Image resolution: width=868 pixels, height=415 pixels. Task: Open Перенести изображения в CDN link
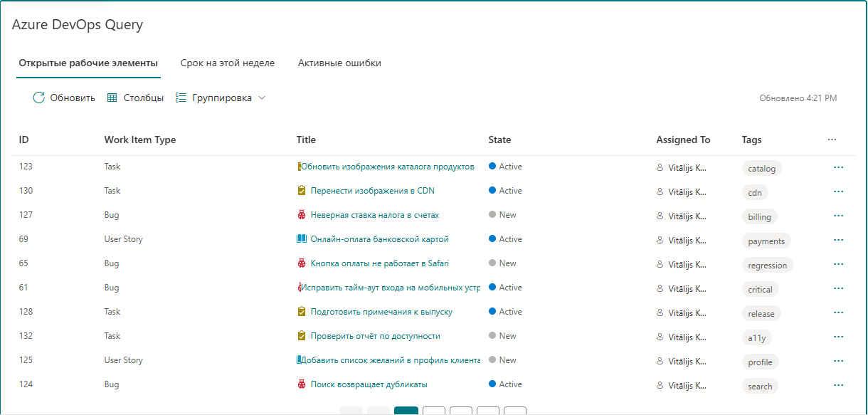[x=373, y=191]
